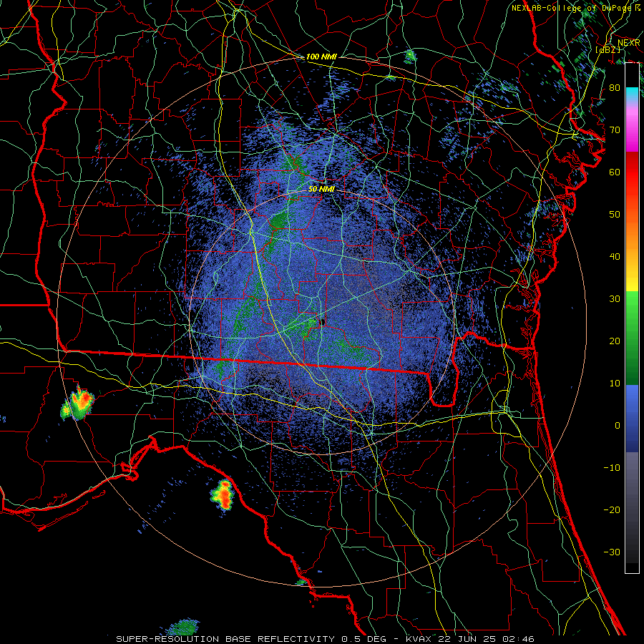Click the Super-Resolution Base Reflectivity caption at bottom
This screenshot has height=644, width=644.
[x=325, y=639]
